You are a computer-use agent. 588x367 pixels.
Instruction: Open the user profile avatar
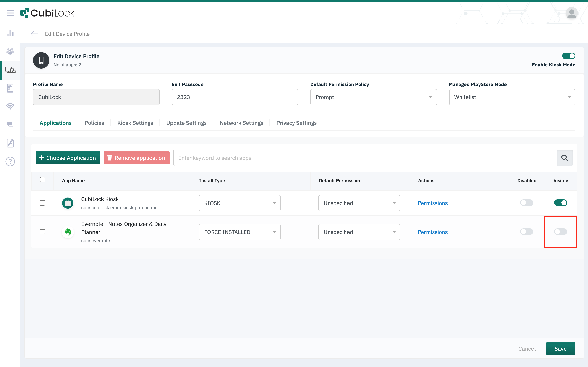pos(571,13)
